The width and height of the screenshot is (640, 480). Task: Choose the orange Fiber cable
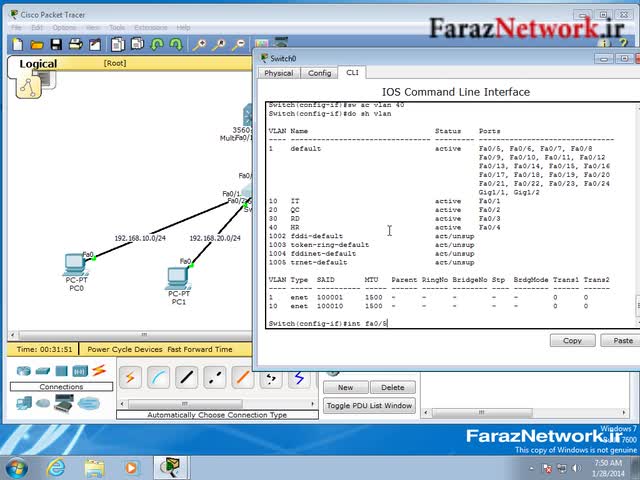[243, 378]
